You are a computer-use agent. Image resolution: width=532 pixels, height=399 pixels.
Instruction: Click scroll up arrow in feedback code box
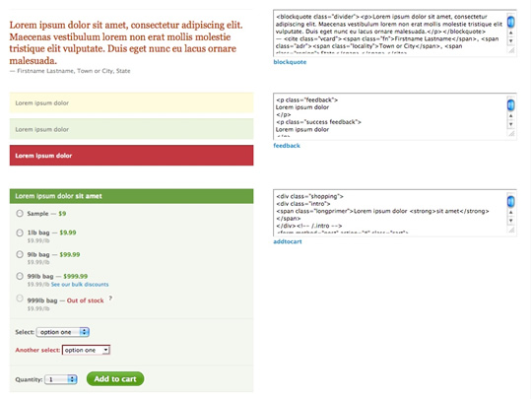click(511, 116)
